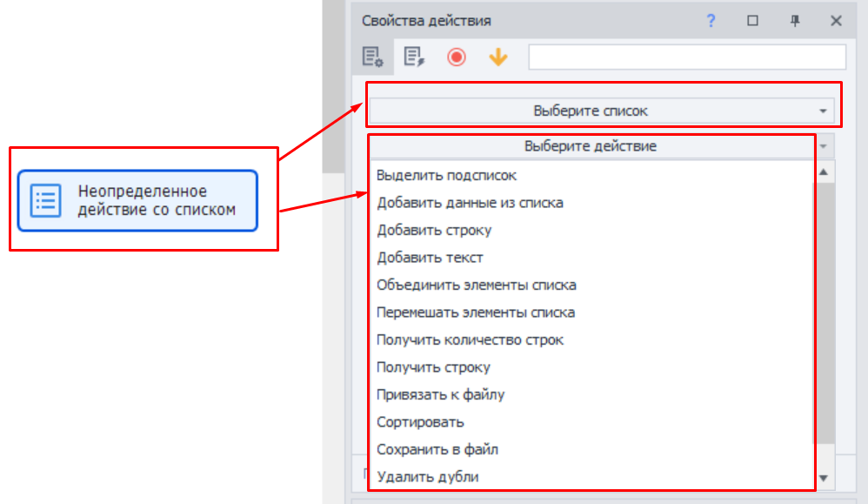Click the arrow beside "Выберите действие"

coord(823,146)
